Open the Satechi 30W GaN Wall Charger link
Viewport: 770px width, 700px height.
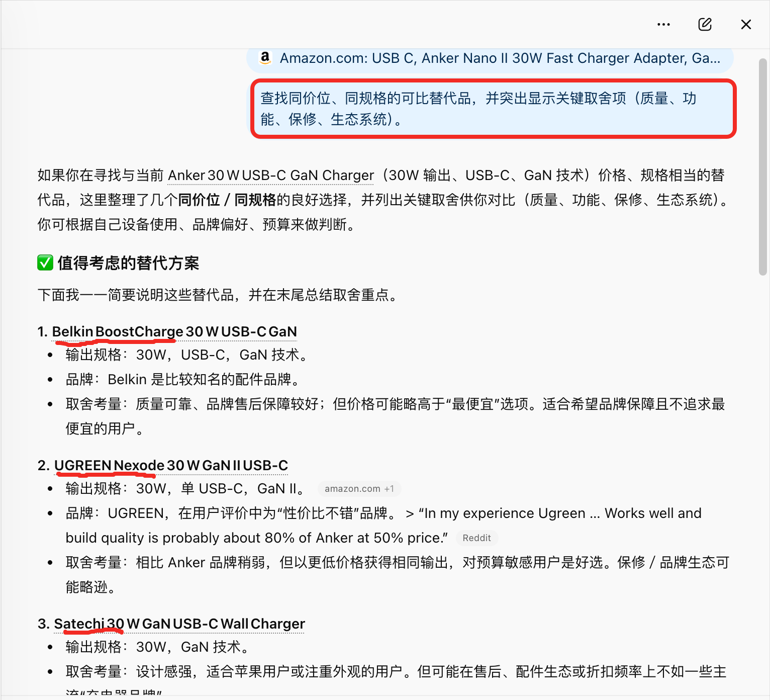(179, 624)
